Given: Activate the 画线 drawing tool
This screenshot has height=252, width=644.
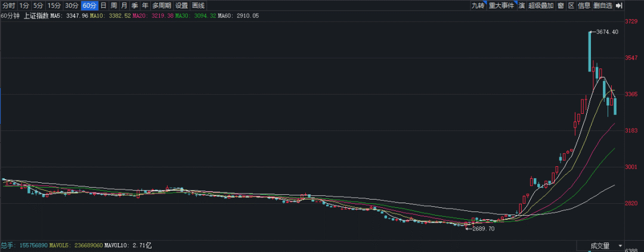Looking at the screenshot, I should tap(198, 5).
